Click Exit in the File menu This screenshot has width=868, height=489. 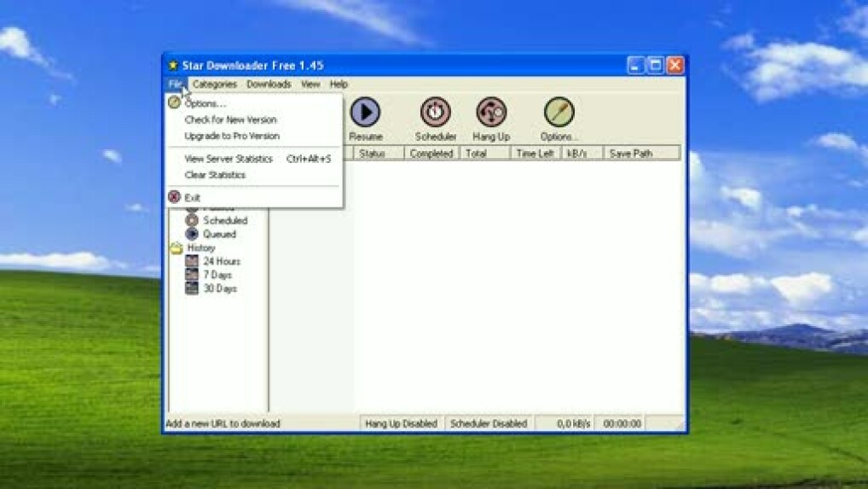(x=193, y=198)
